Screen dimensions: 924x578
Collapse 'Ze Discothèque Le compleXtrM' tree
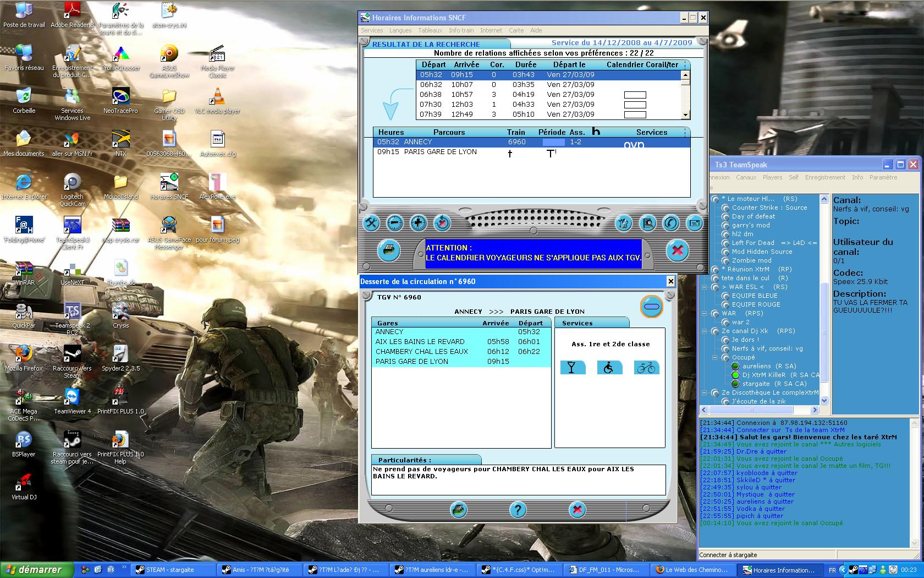[x=705, y=392]
